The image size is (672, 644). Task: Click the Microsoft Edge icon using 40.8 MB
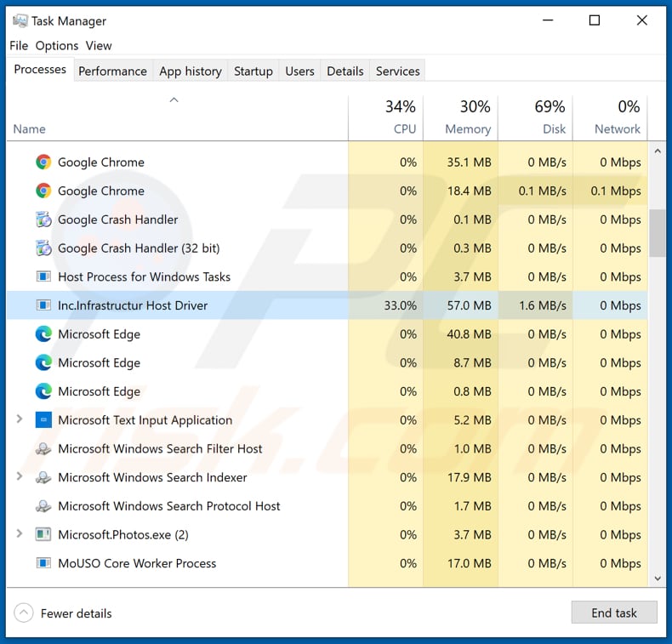point(43,334)
